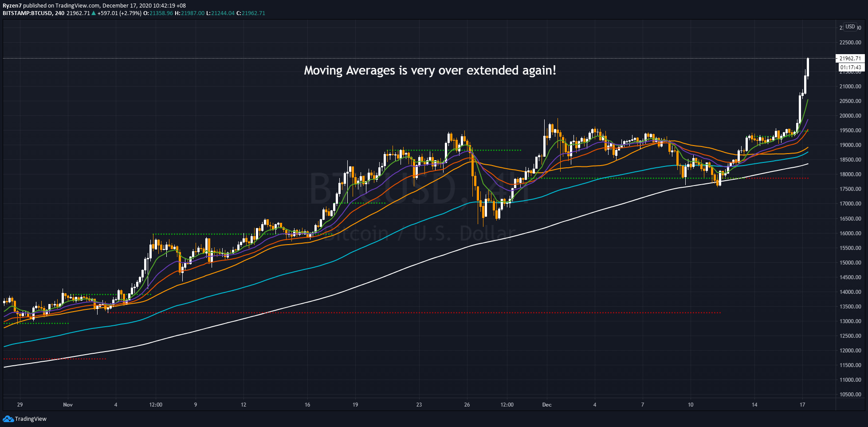The image size is (868, 427).
Task: Select the low price value 21244.04
Action: [223, 13]
